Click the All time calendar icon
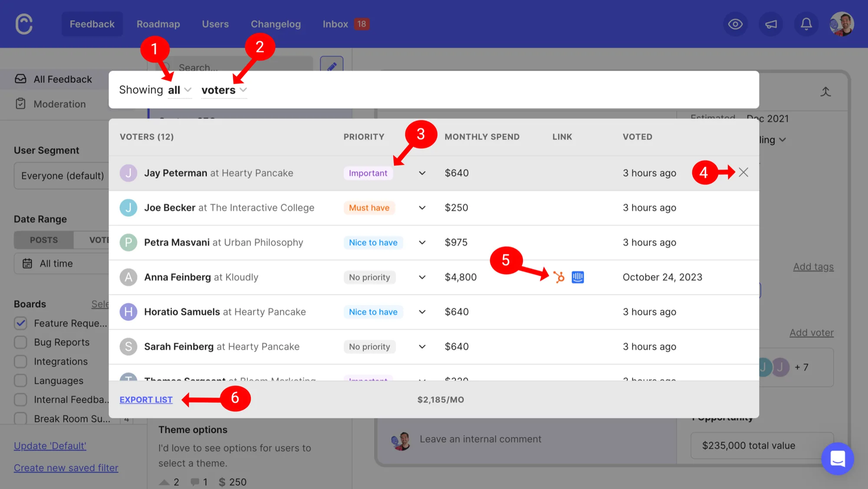868x489 pixels. (x=27, y=263)
